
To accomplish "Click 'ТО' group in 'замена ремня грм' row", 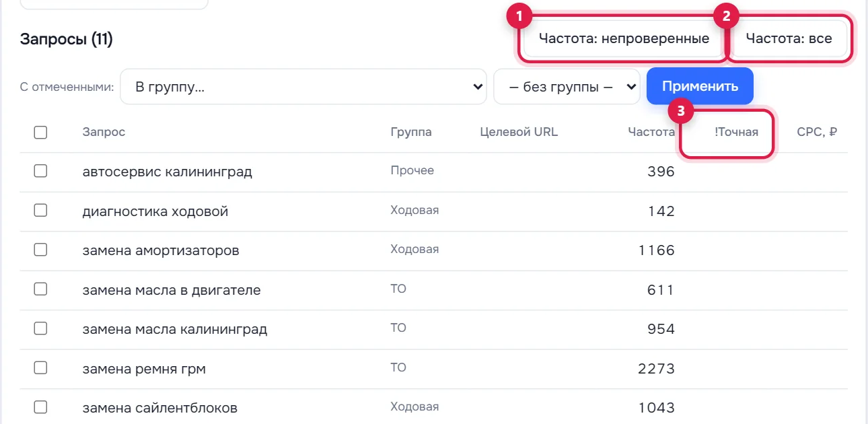I will click(x=398, y=367).
